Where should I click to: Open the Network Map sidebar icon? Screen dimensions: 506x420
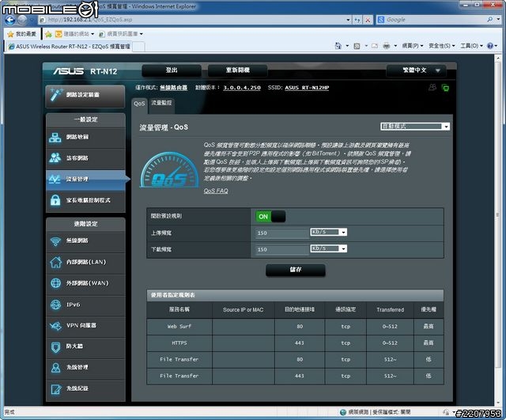click(x=55, y=138)
